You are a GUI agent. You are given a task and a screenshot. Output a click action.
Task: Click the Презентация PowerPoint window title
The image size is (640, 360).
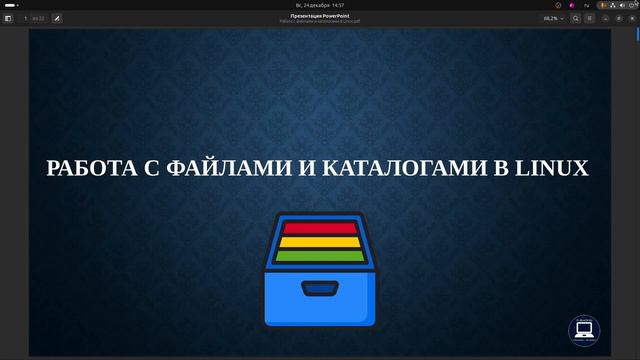tap(320, 16)
